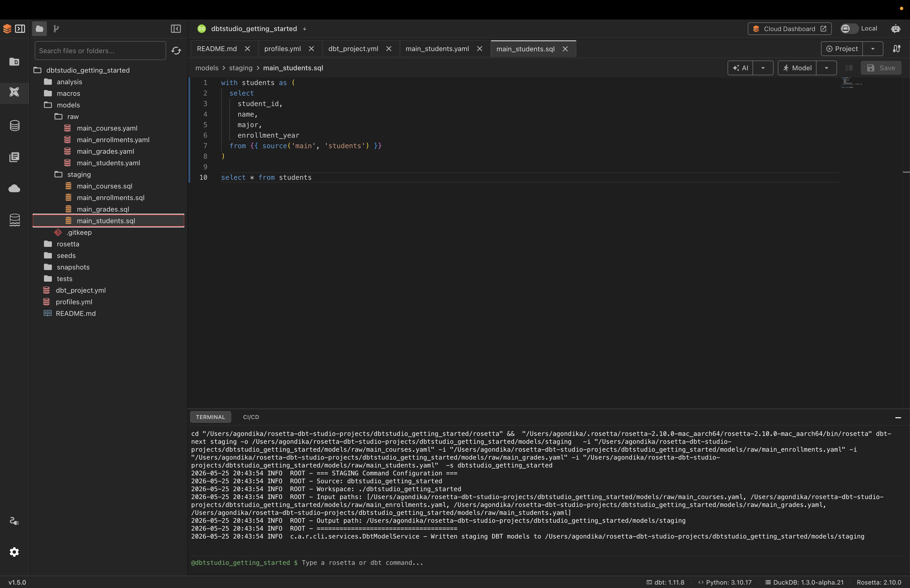Open the Model button dropdown arrow
Viewport: 910px width, 588px height.
(826, 68)
